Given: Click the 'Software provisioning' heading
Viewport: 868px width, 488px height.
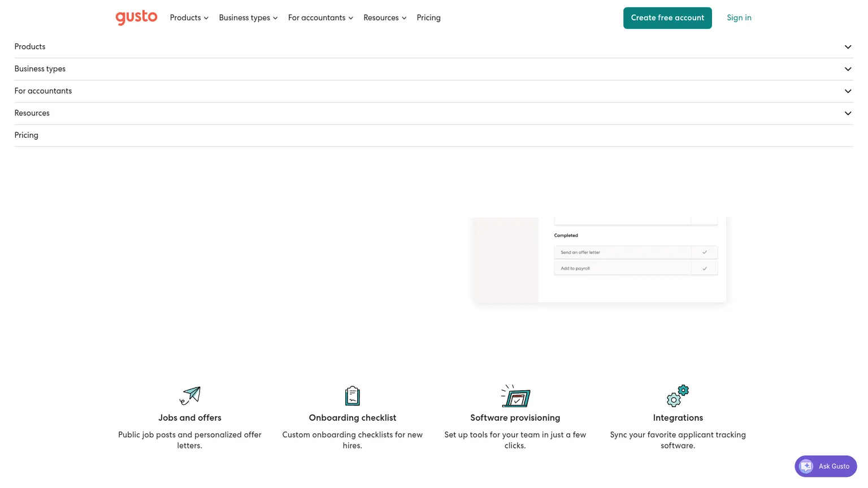Looking at the screenshot, I should [x=515, y=418].
